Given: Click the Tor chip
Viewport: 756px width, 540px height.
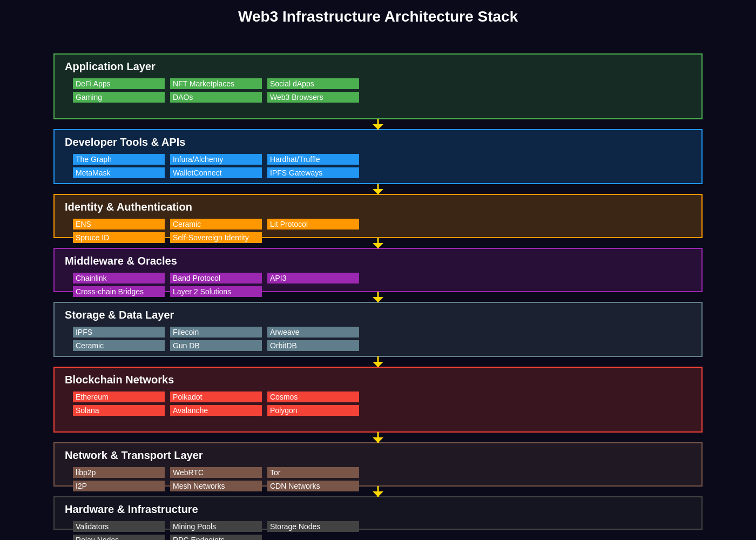Looking at the screenshot, I should [313, 473].
